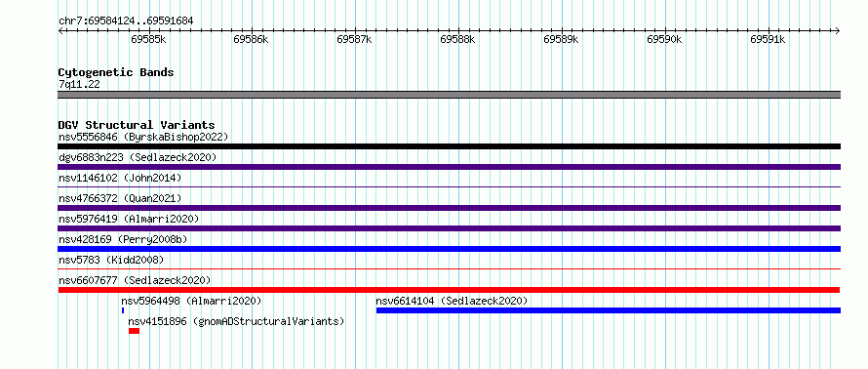
Task: Click the DGV Structural Variants track title
Action: 137,125
